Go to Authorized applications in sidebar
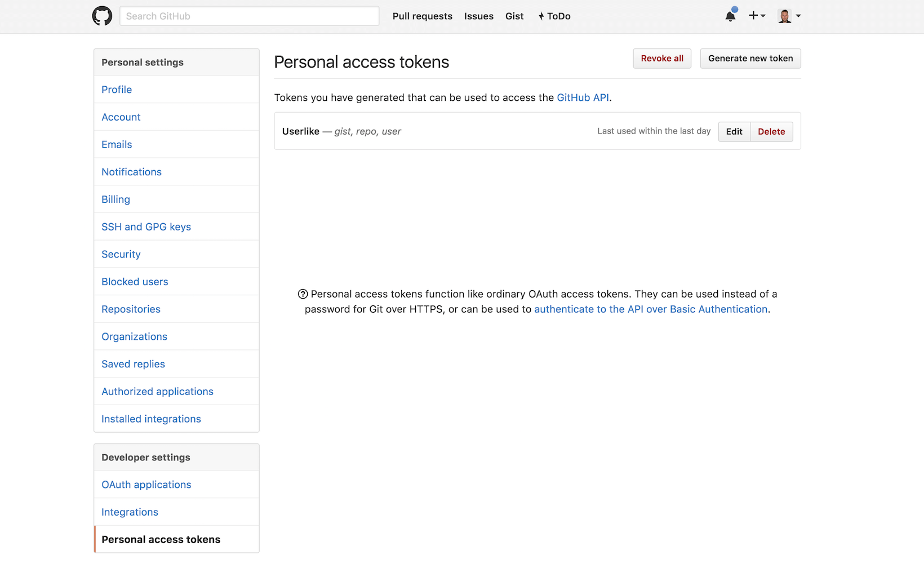The image size is (924, 577). coord(157,392)
